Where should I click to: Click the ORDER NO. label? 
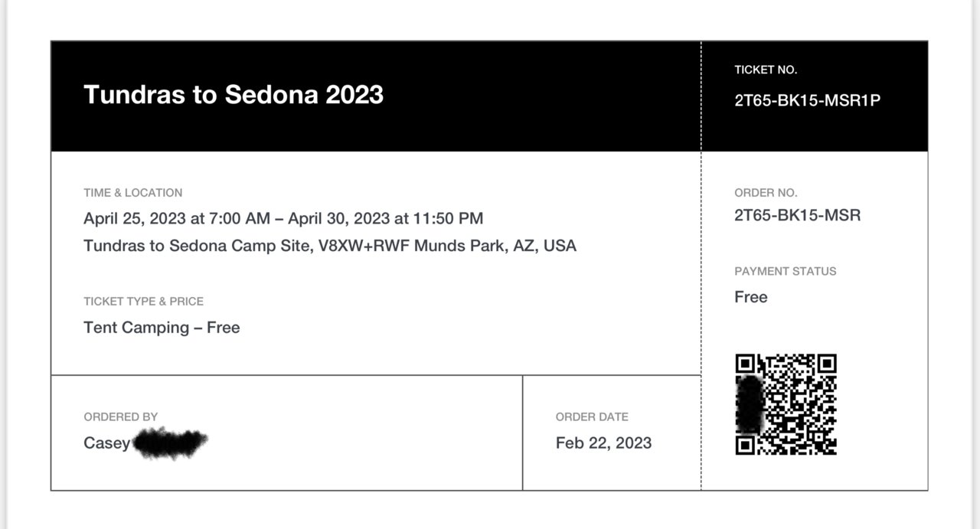pos(766,193)
